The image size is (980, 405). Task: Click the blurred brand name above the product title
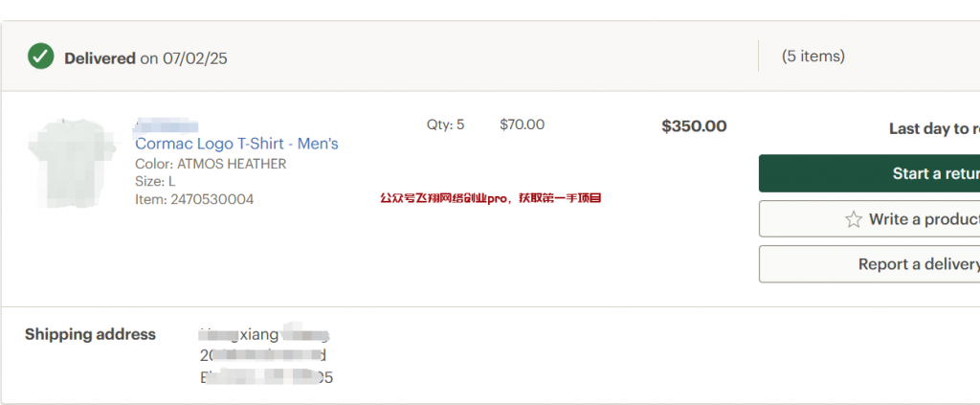click(167, 125)
